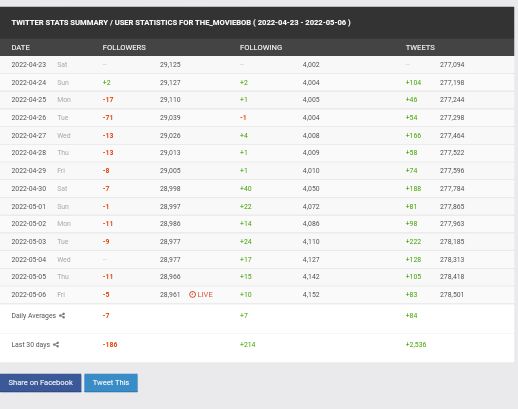Click tweets count 278,501

tap(452, 295)
